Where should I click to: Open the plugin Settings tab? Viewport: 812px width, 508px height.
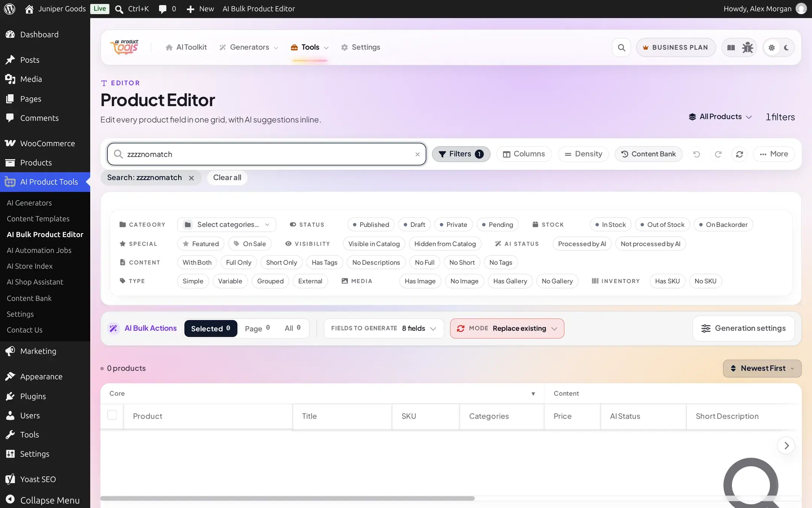pos(361,47)
